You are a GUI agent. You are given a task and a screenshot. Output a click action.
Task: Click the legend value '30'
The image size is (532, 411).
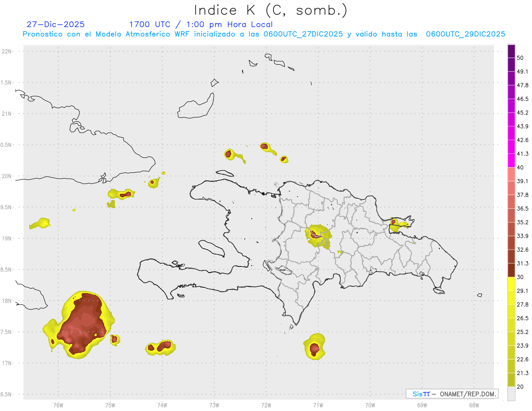[x=520, y=277]
